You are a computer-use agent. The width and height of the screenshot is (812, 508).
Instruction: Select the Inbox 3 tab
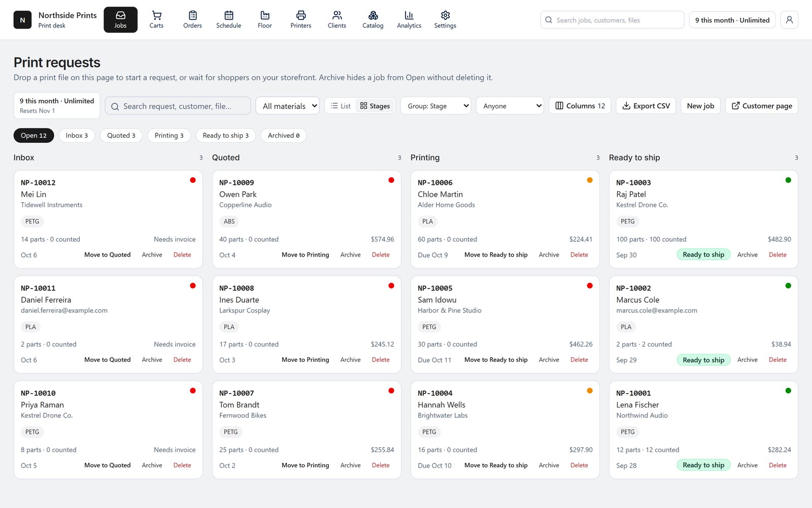click(77, 135)
